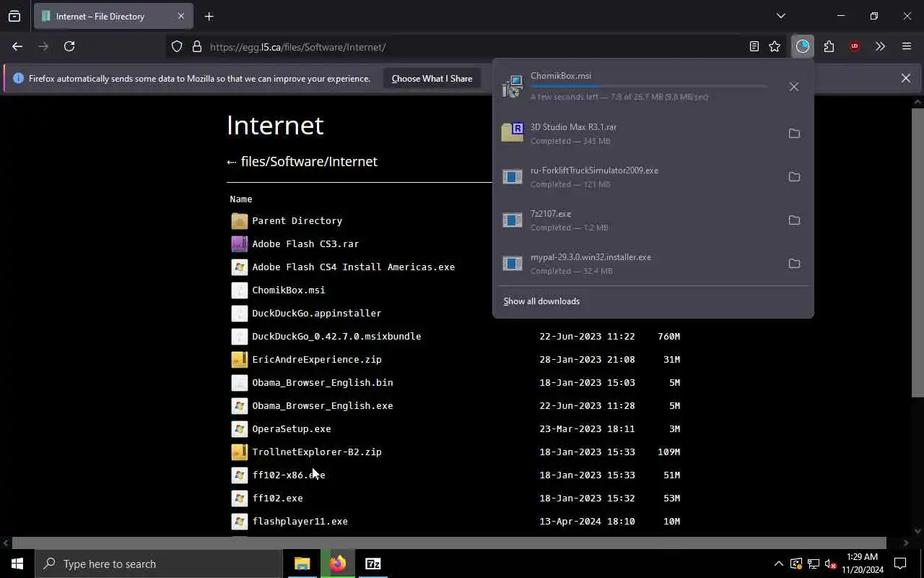Download Adobe Flash CS3.rar
The image size is (924, 578).
coord(305,243)
